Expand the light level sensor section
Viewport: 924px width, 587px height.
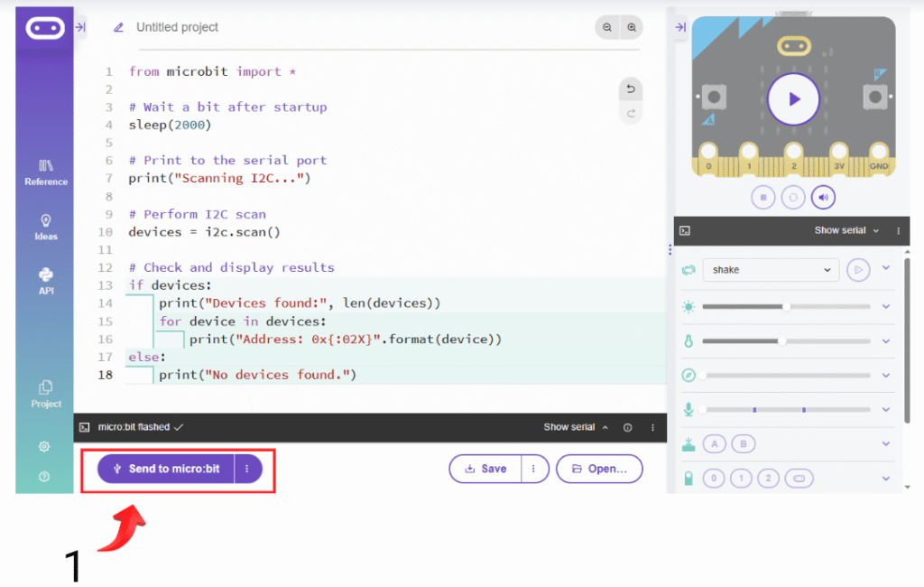click(885, 306)
